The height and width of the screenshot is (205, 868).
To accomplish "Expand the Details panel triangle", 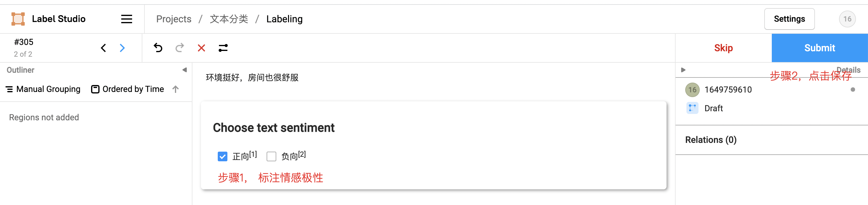I will click(x=683, y=70).
